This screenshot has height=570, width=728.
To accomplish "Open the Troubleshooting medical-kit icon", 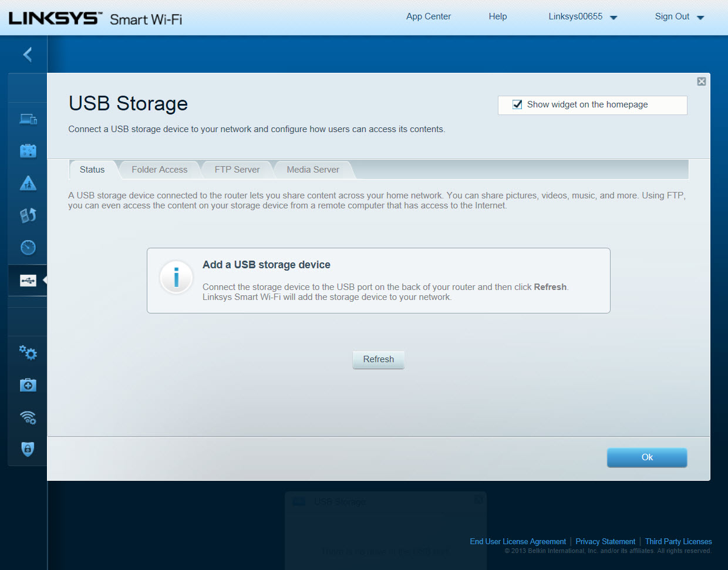I will click(x=28, y=385).
